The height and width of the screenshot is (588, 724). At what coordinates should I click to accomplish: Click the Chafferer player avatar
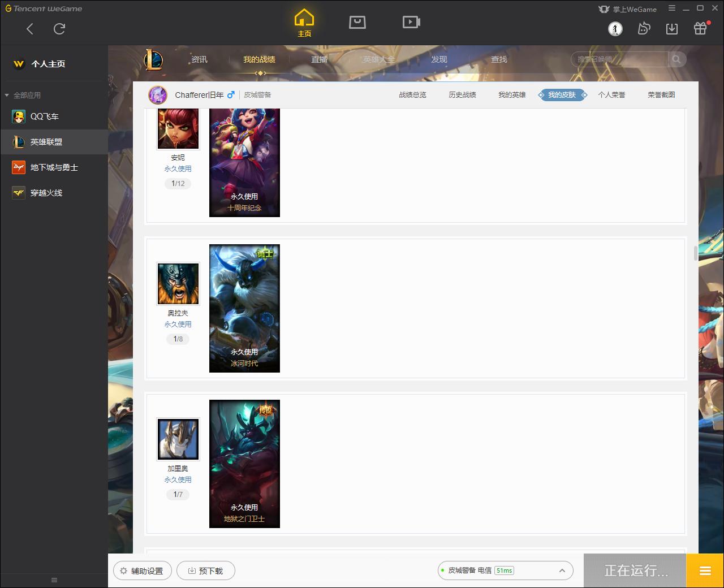tap(158, 95)
